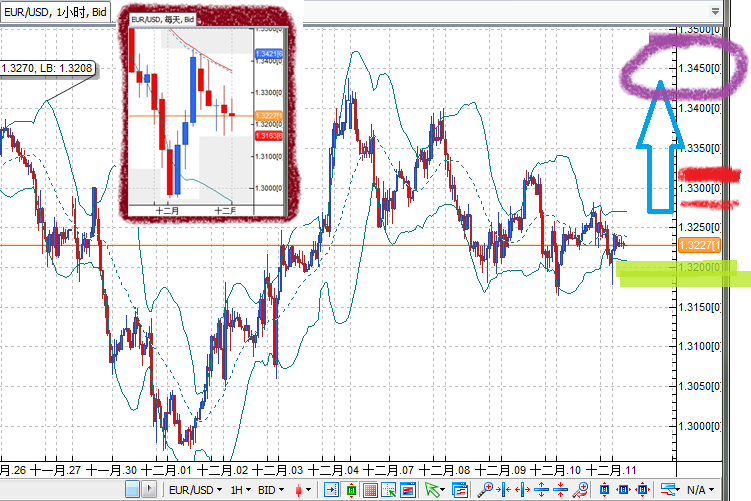Image resolution: width=751 pixels, height=501 pixels.
Task: Click the 十二月.02 date axis label
Action: pos(222,470)
